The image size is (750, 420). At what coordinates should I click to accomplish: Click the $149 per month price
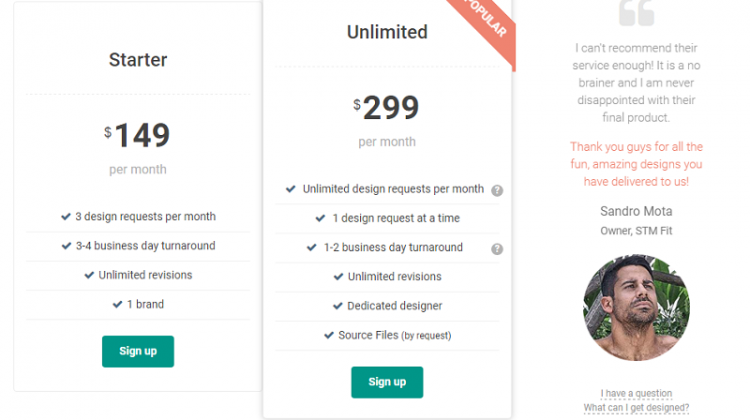click(x=137, y=148)
